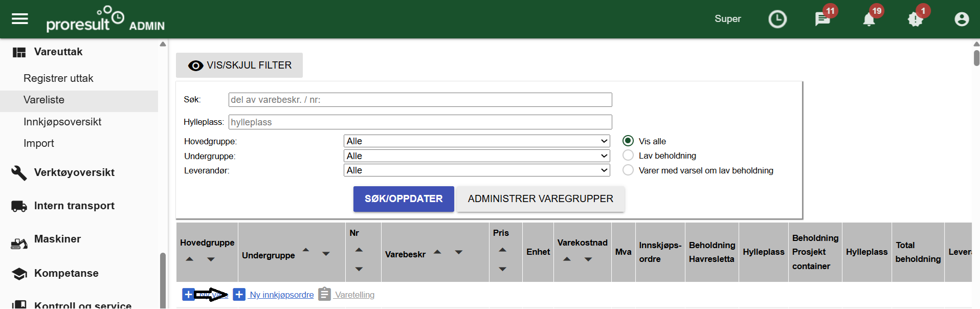
Task: Click the Søk varebeskrivelse input field
Action: pyautogui.click(x=419, y=100)
